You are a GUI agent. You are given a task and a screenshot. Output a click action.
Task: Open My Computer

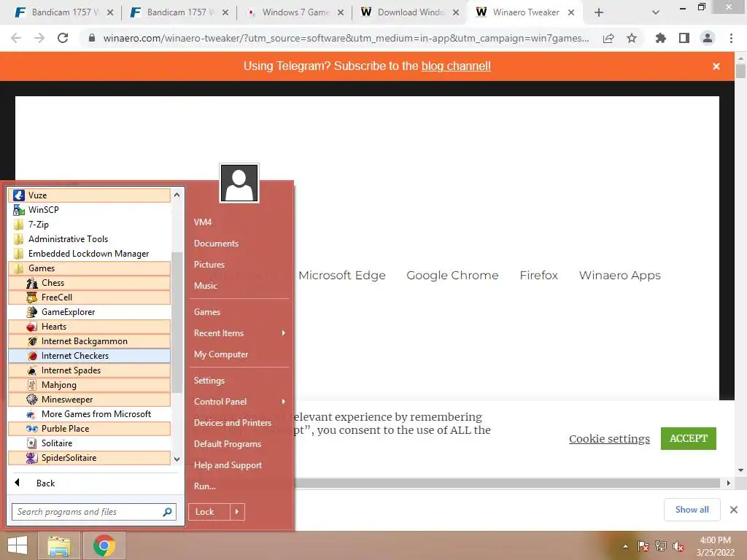(x=220, y=354)
